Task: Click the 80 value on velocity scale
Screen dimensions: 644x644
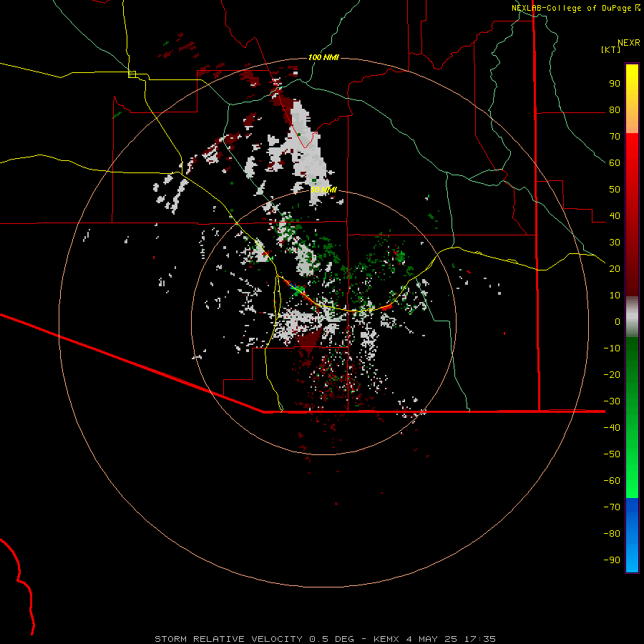Action: tap(615, 110)
